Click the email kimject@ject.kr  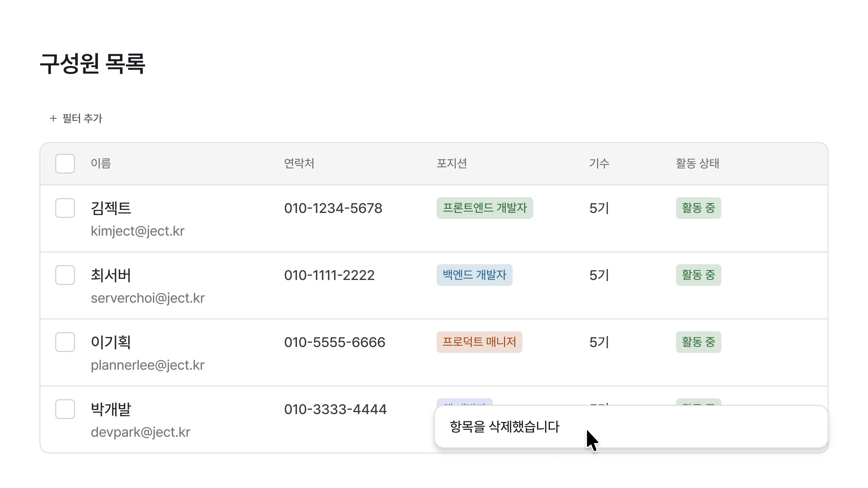click(x=137, y=231)
